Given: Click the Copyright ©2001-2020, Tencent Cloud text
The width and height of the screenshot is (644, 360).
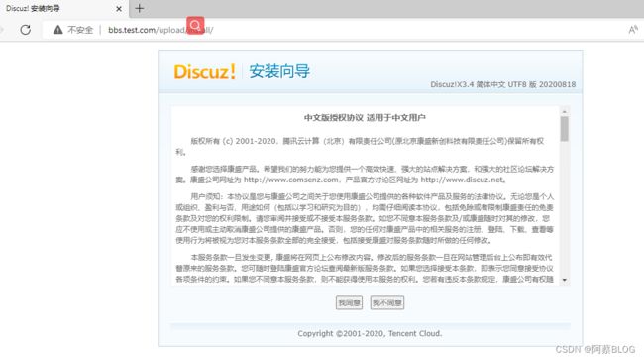Looking at the screenshot, I should click(370, 333).
